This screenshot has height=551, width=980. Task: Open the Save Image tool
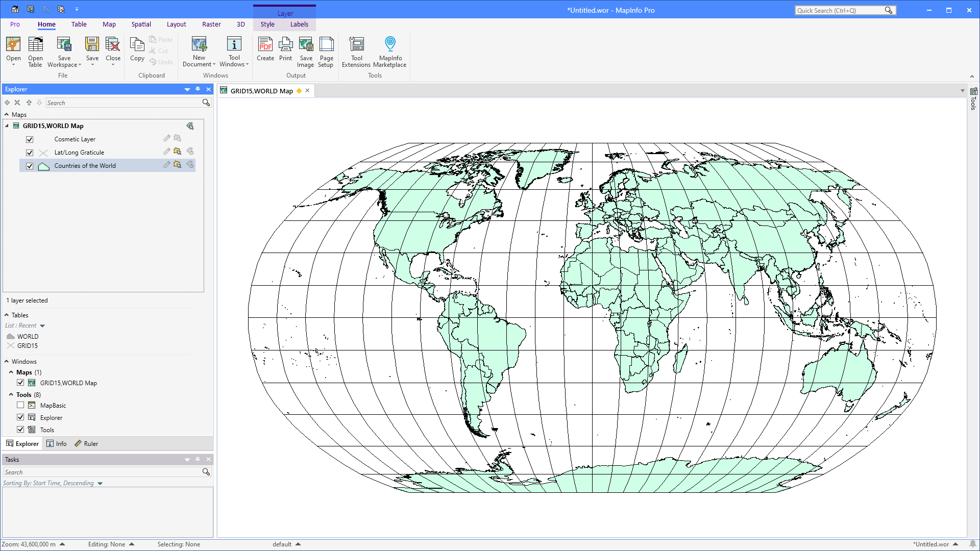(306, 51)
